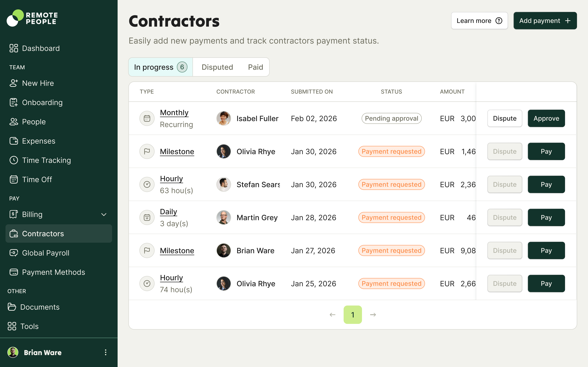Click Martin Grey's avatar thumbnail
This screenshot has height=367, width=588.
[223, 217]
